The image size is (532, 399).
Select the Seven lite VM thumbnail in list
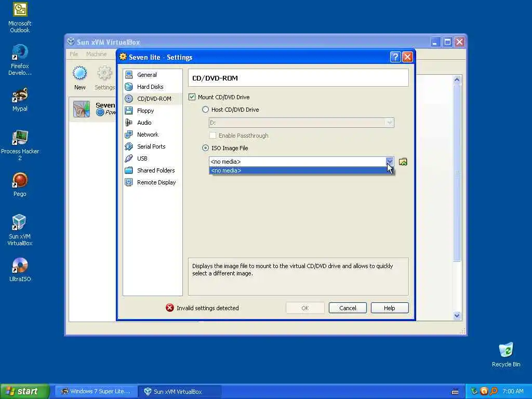coord(82,109)
